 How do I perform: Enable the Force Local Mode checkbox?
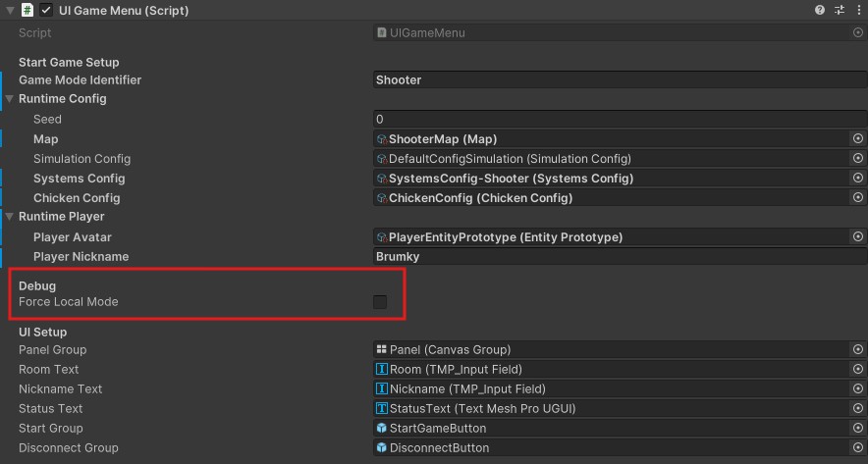380,302
